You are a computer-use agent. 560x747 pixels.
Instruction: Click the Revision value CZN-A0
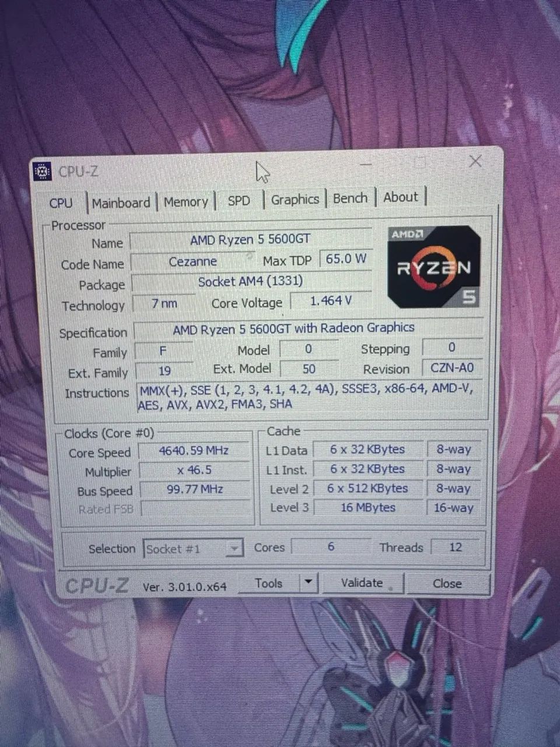pos(453,368)
